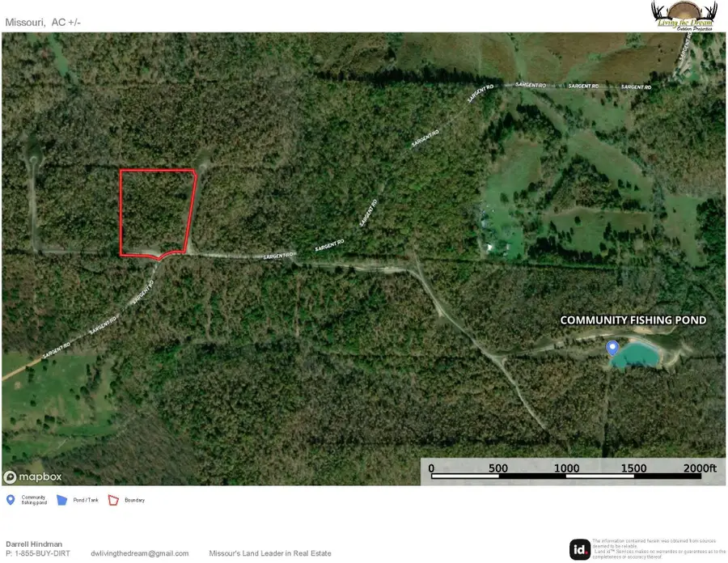Click the COMMUNITY FISHING POND label

click(633, 320)
